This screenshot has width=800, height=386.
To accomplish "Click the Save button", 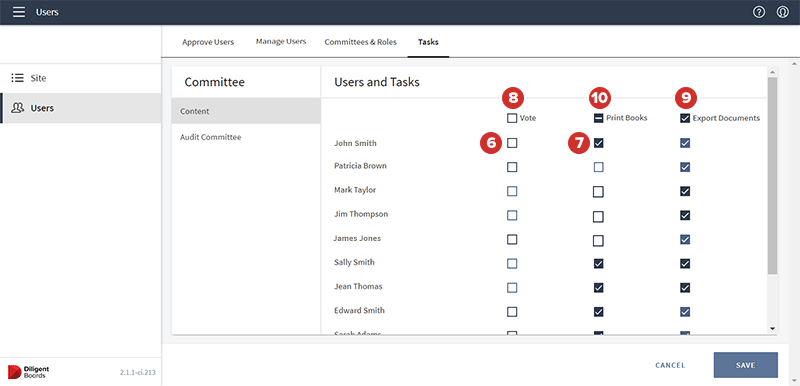I will (745, 365).
